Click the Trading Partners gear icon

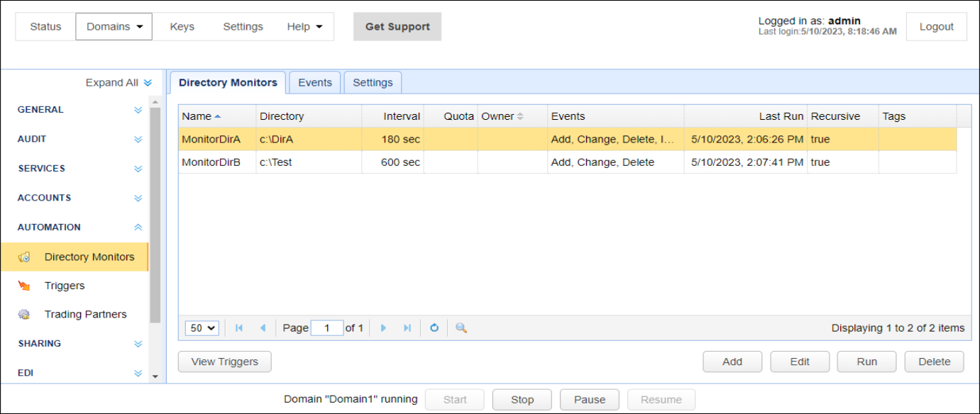point(24,315)
